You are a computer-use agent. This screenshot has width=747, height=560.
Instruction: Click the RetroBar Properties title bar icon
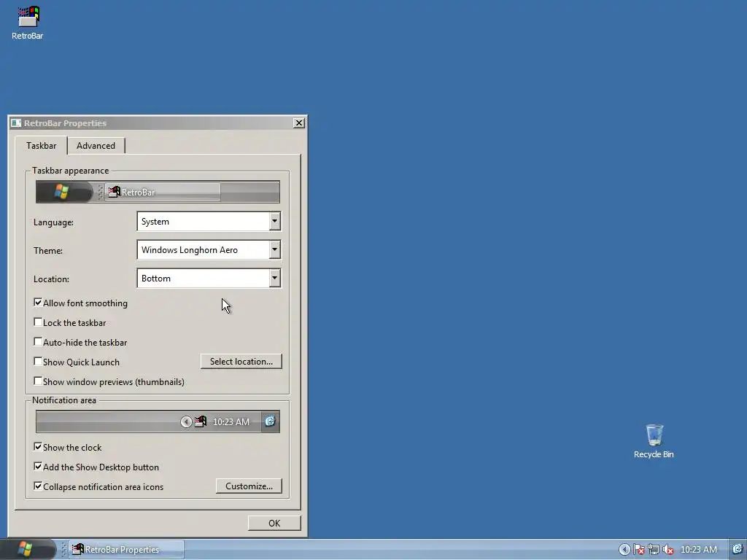point(16,122)
